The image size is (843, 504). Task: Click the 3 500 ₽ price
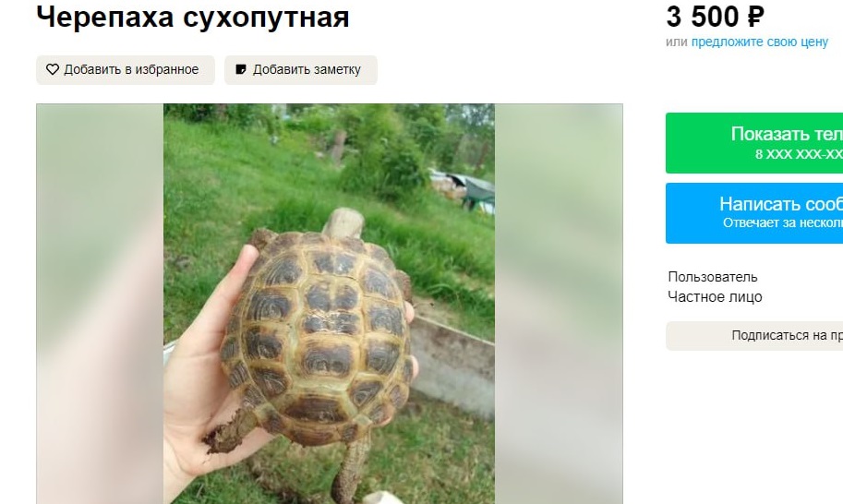coord(715,17)
